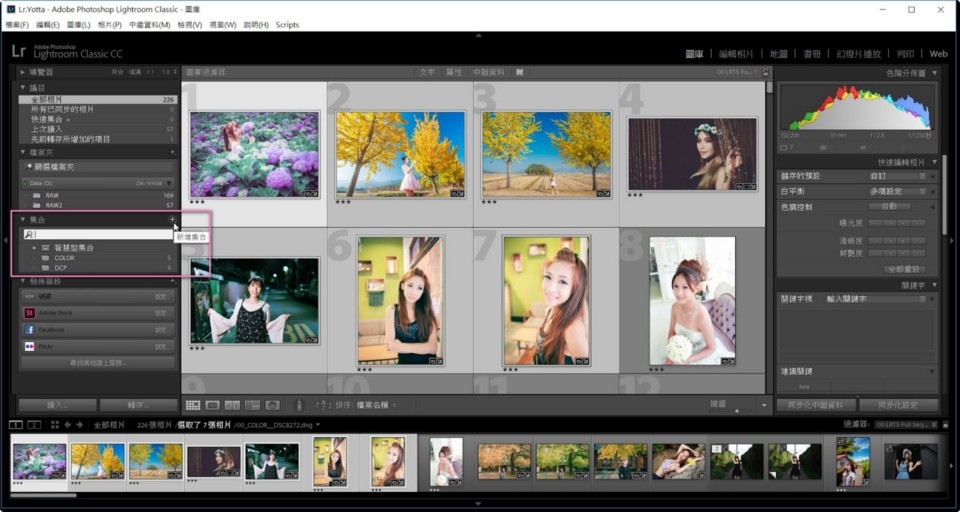960x512 pixels.
Task: Click the search magnifier in collection filter
Action: click(x=29, y=234)
